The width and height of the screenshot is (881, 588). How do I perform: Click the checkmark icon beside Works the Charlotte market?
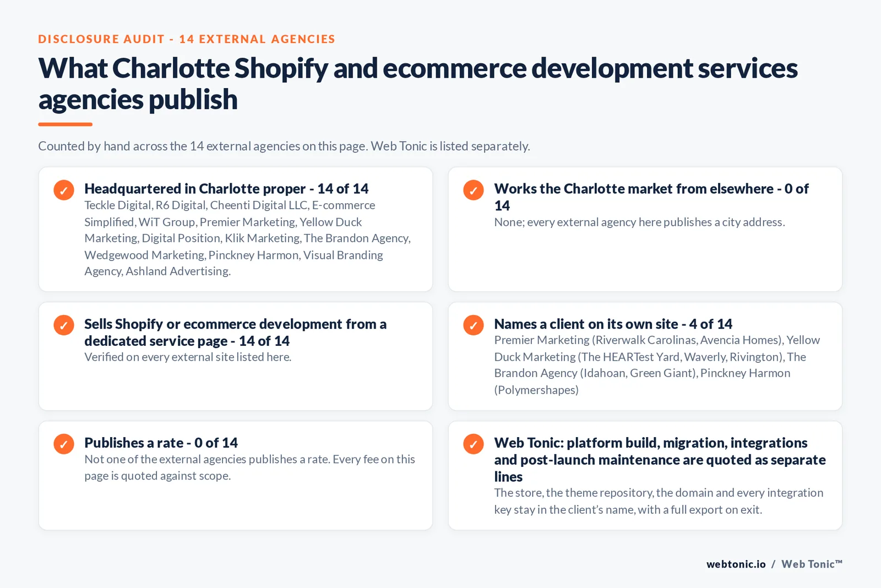point(474,190)
